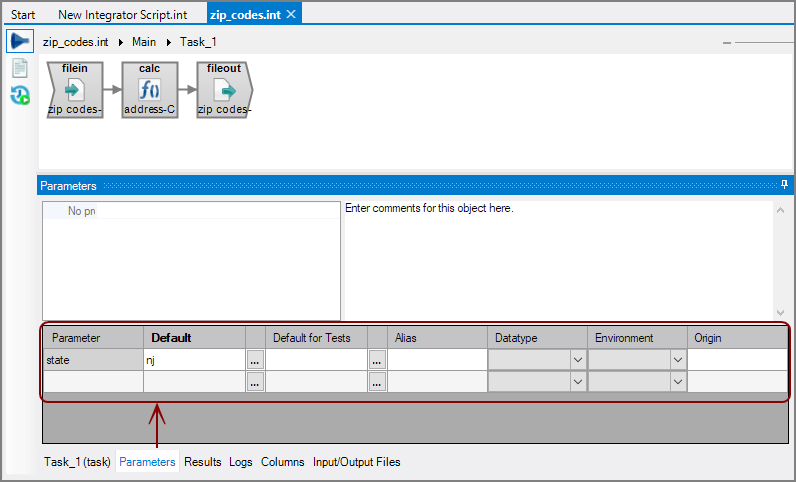Viewport: 796px width, 482px height.
Task: Pin the Parameters panel
Action: point(784,185)
